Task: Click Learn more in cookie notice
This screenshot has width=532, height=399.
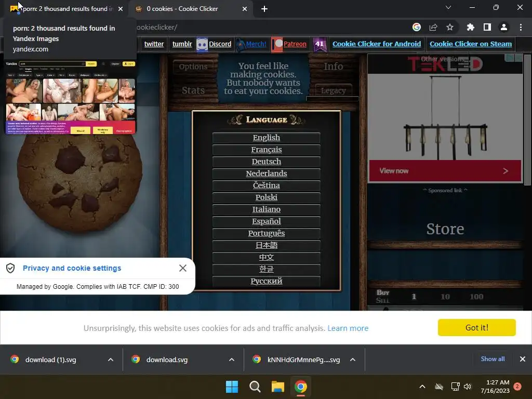Action: point(348,328)
